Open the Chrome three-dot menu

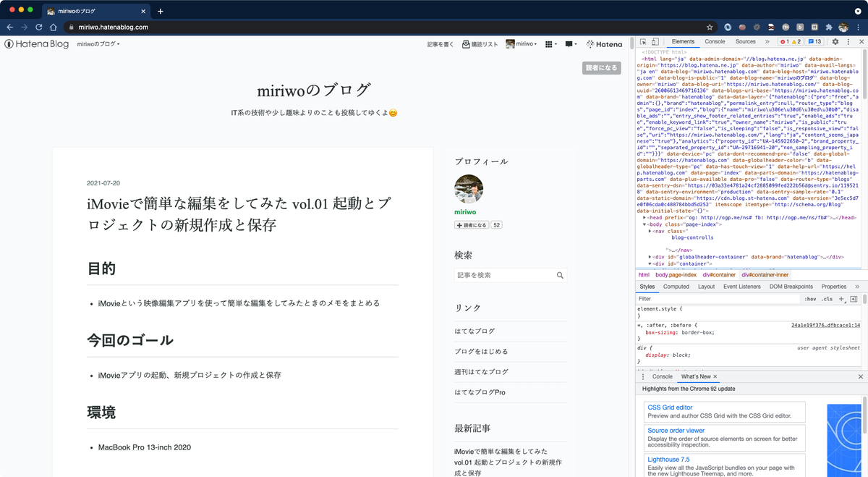tap(857, 27)
